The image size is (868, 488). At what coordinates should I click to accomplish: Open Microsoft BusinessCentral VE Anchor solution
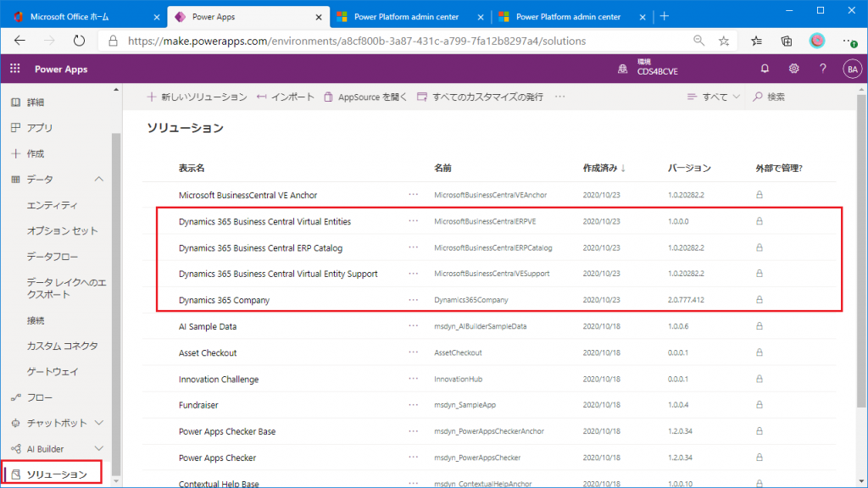pos(248,196)
